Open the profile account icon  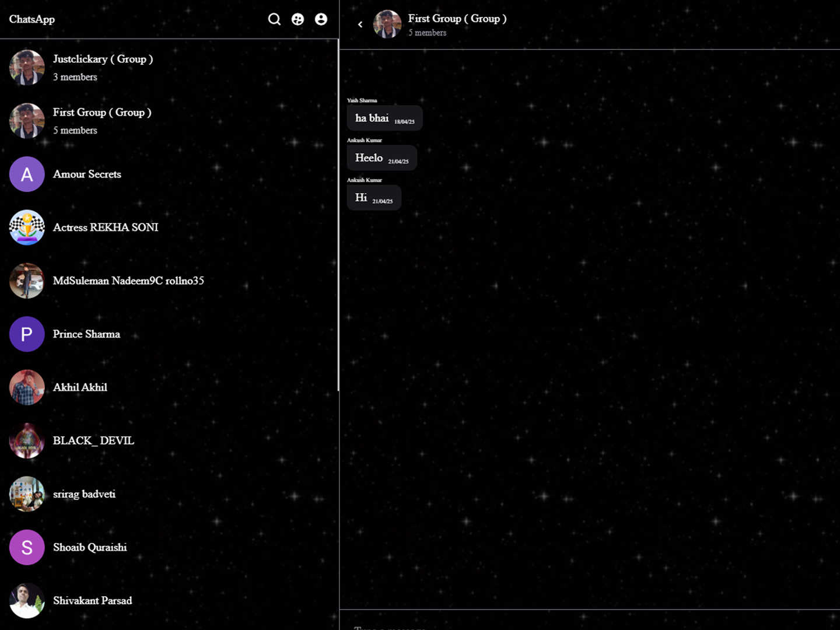[x=321, y=19]
